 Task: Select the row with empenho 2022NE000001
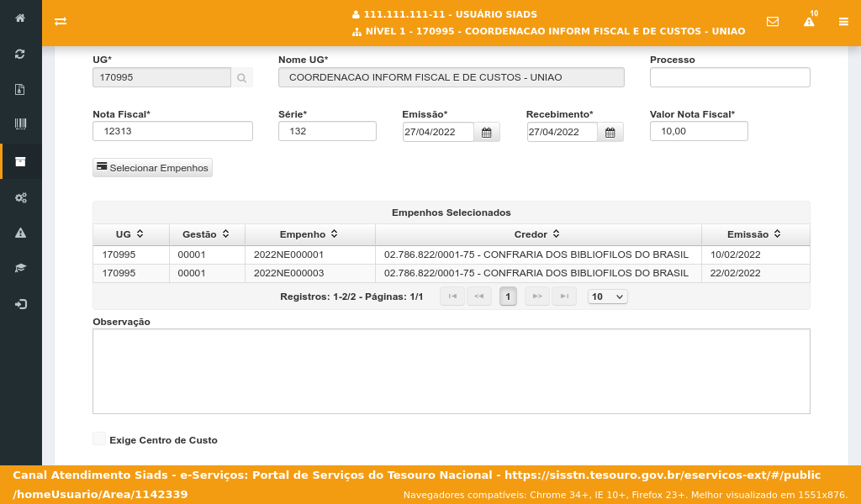pos(452,255)
